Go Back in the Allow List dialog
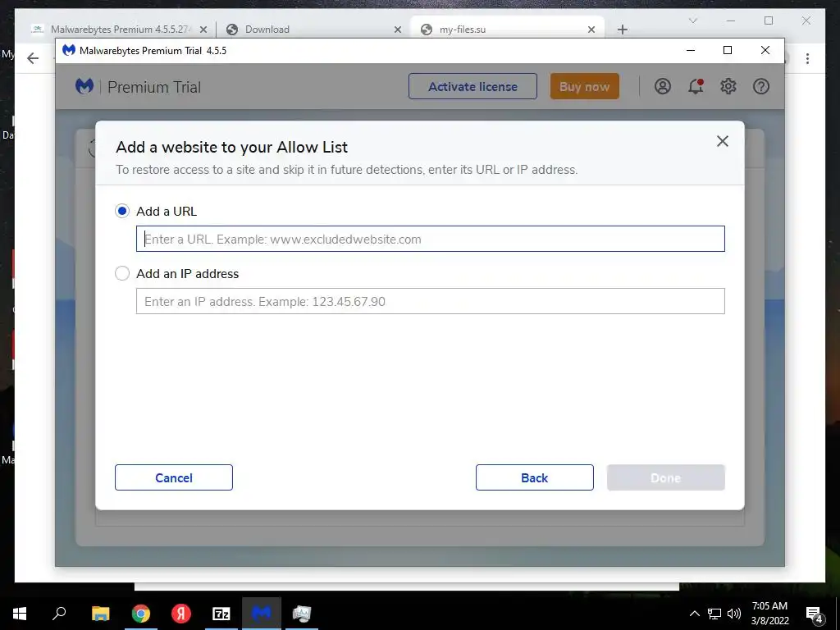This screenshot has width=840, height=630. click(535, 477)
